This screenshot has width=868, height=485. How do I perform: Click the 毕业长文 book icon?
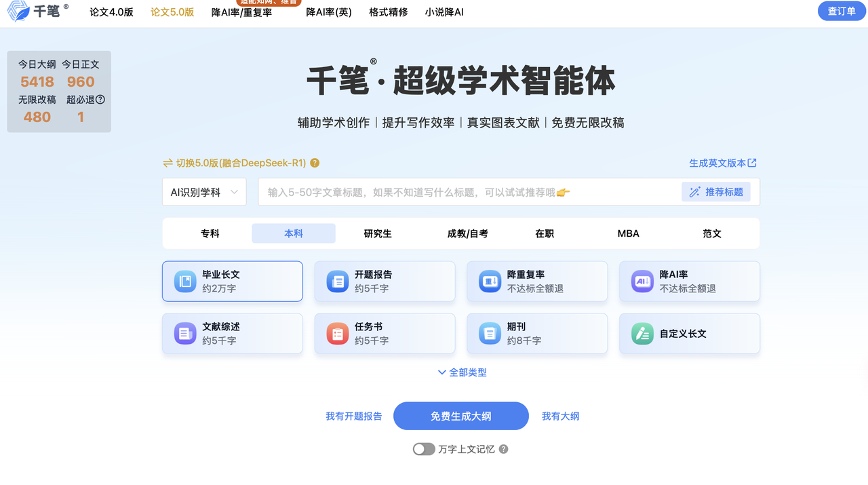tap(185, 282)
